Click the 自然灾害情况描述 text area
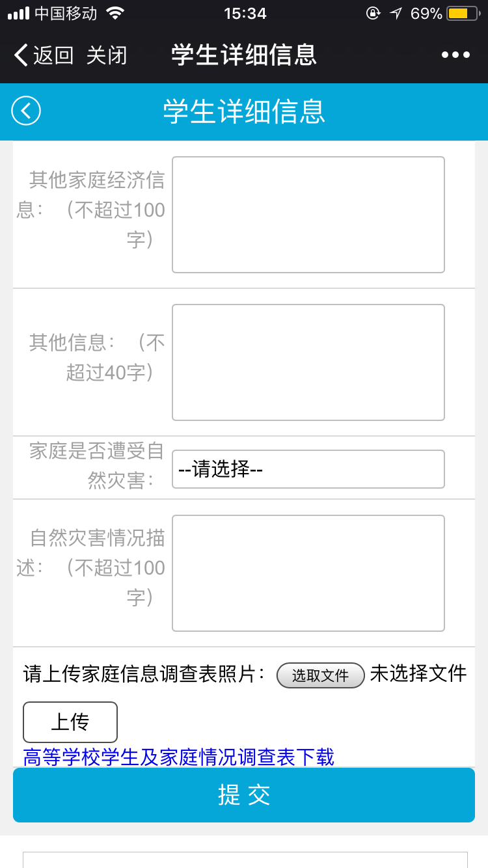Viewport: 488px width, 868px height. [x=308, y=573]
